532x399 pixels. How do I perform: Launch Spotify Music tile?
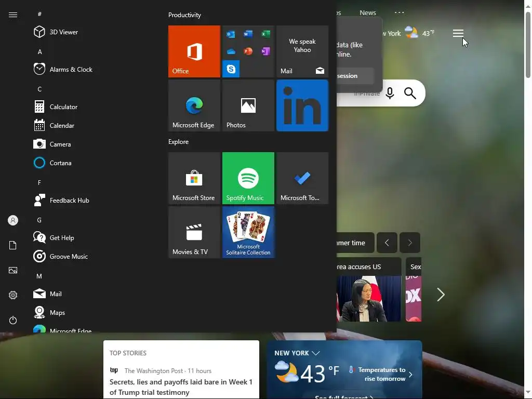pyautogui.click(x=248, y=178)
